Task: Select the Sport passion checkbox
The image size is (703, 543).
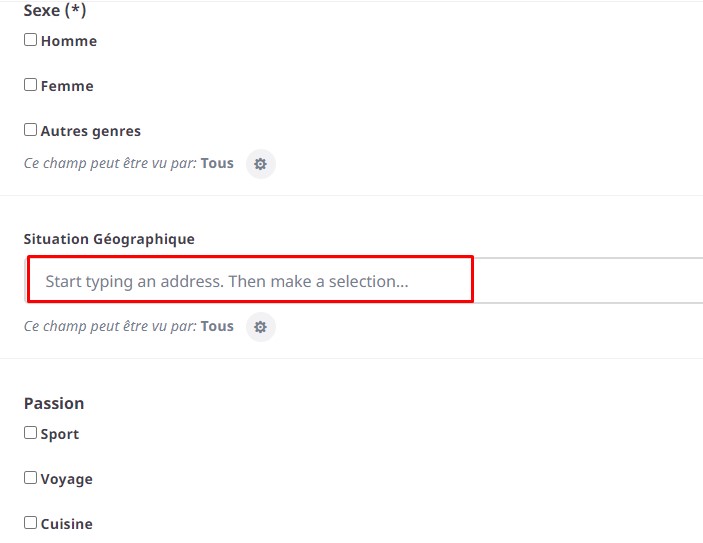Action: 31,433
